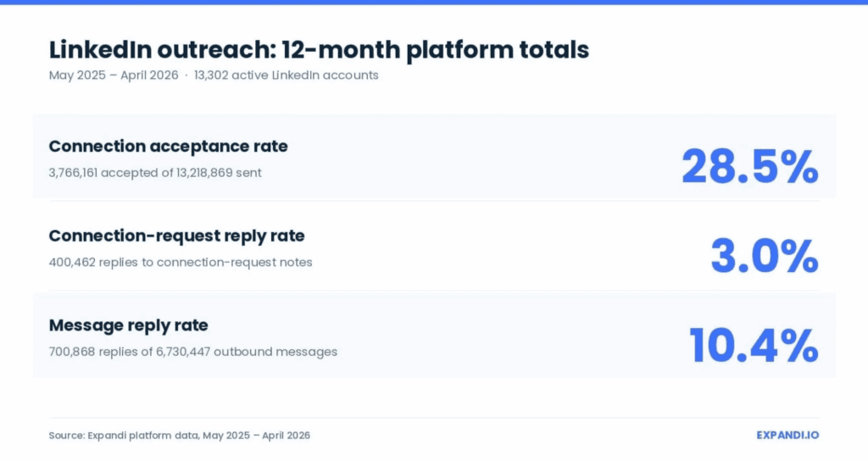Click the divider line above the source footnote
868x461 pixels.
point(434,418)
